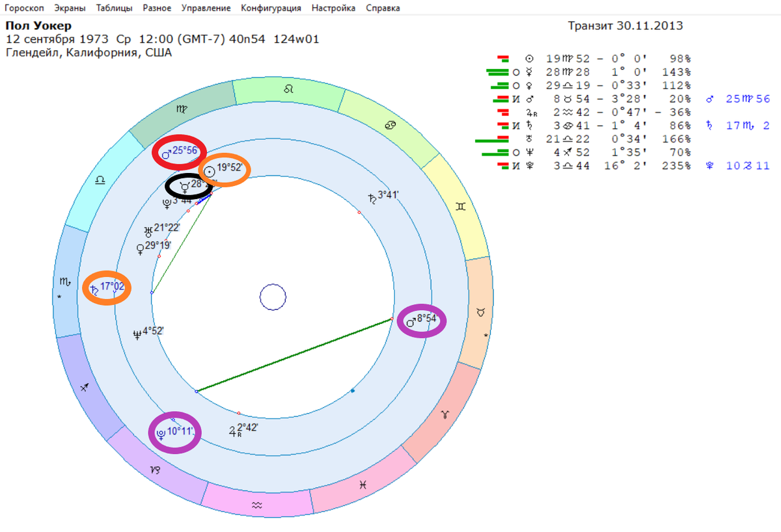Viewport: 781px width, 532px height.
Task: Select the Venus row with 112% in the table
Action: point(590,86)
